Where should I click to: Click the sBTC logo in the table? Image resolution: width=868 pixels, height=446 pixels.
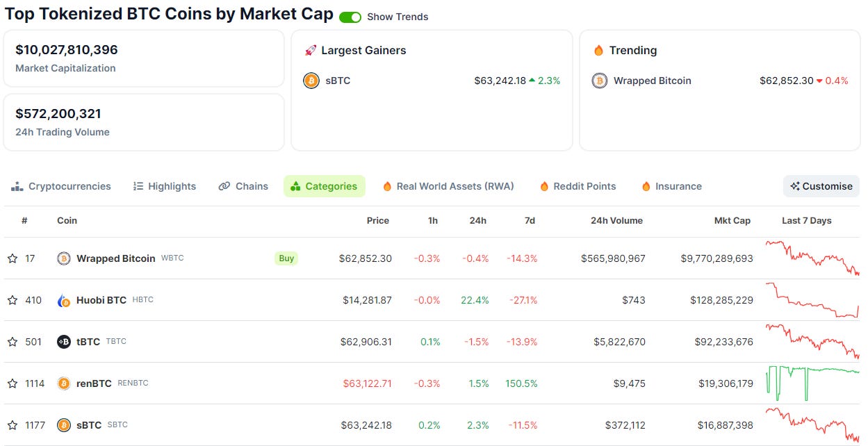pos(64,425)
